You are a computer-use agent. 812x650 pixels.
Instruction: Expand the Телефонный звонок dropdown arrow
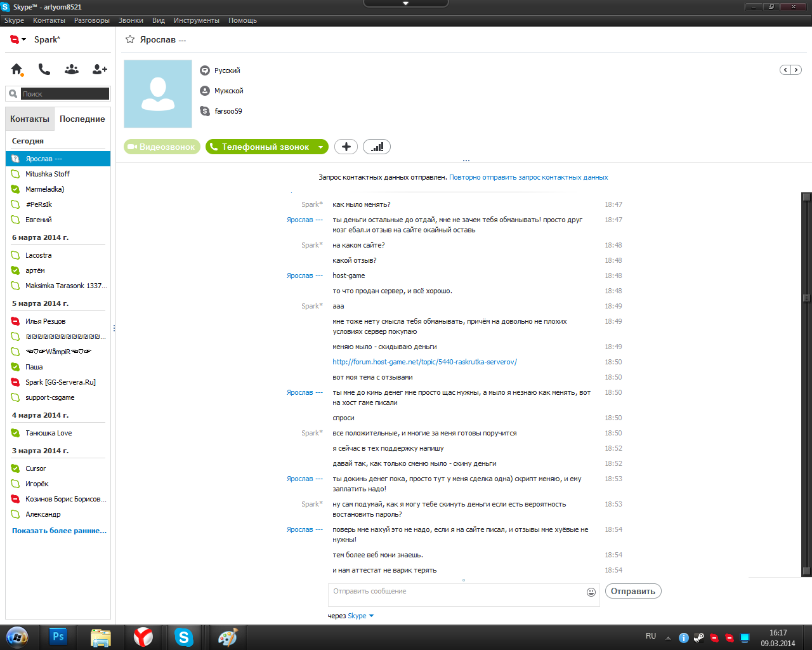[x=321, y=147]
